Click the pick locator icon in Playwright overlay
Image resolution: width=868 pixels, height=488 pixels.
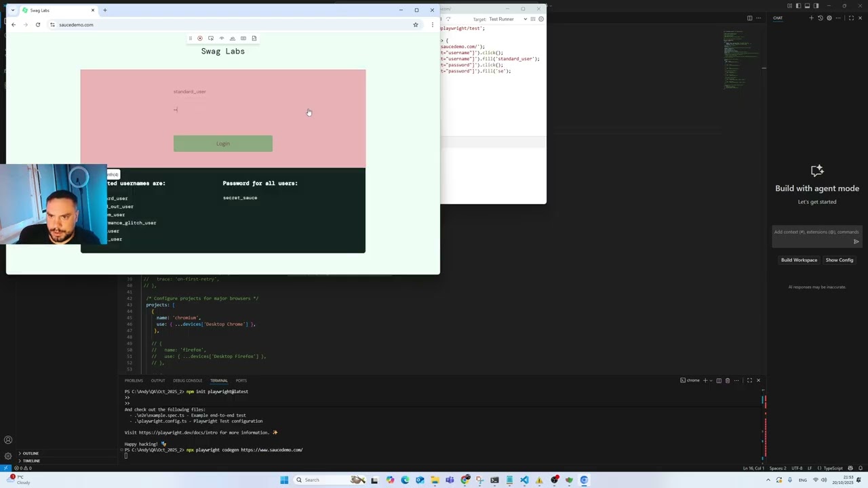[211, 39]
